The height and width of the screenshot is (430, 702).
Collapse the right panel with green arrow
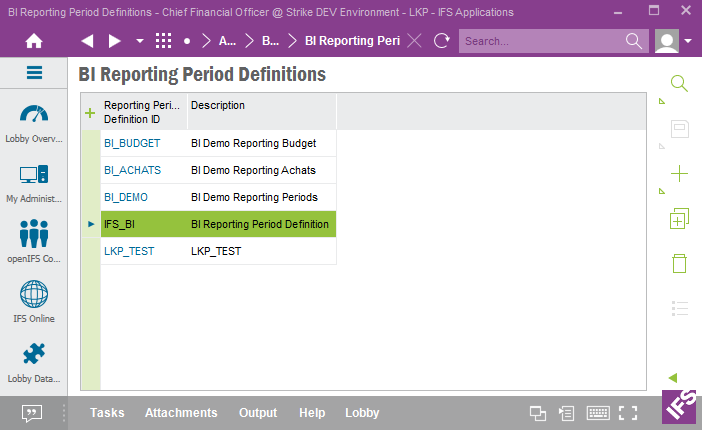point(673,377)
